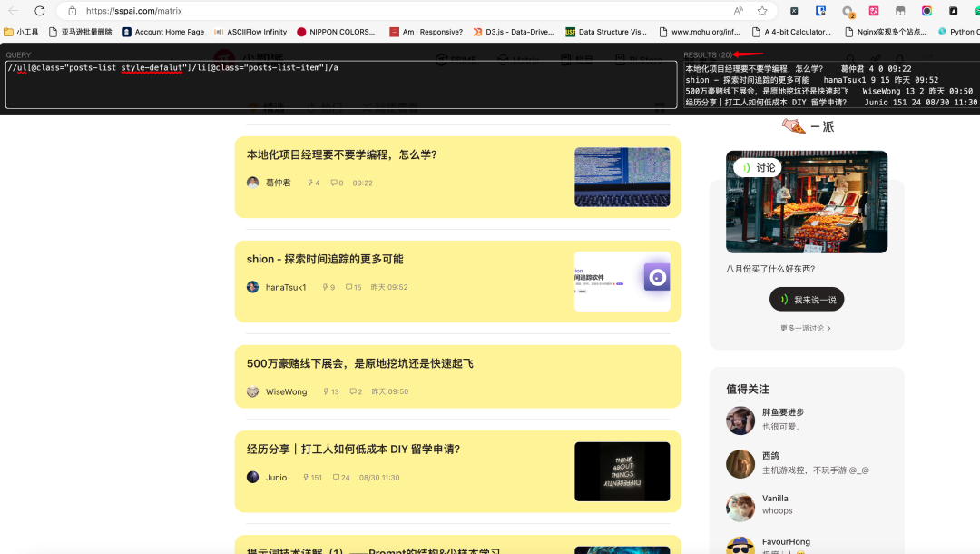This screenshot has width=980, height=554.
Task: Bookmark page with the star icon
Action: [762, 11]
